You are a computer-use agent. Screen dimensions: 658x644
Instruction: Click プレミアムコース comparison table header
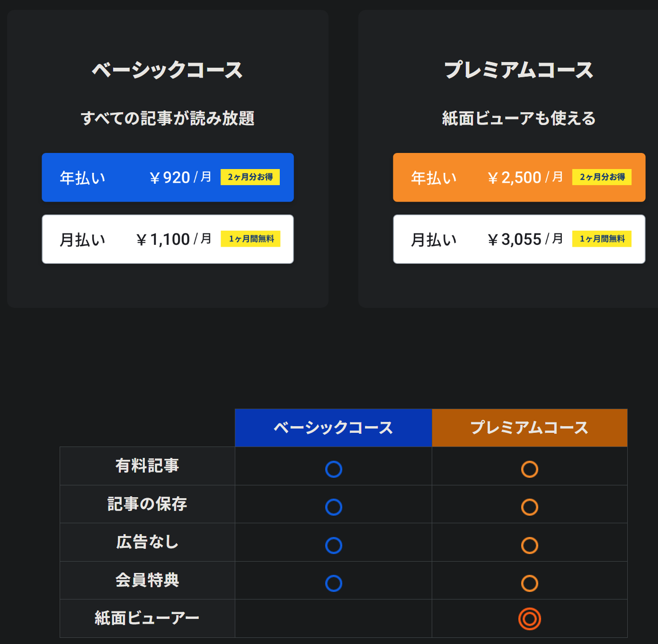point(529,428)
